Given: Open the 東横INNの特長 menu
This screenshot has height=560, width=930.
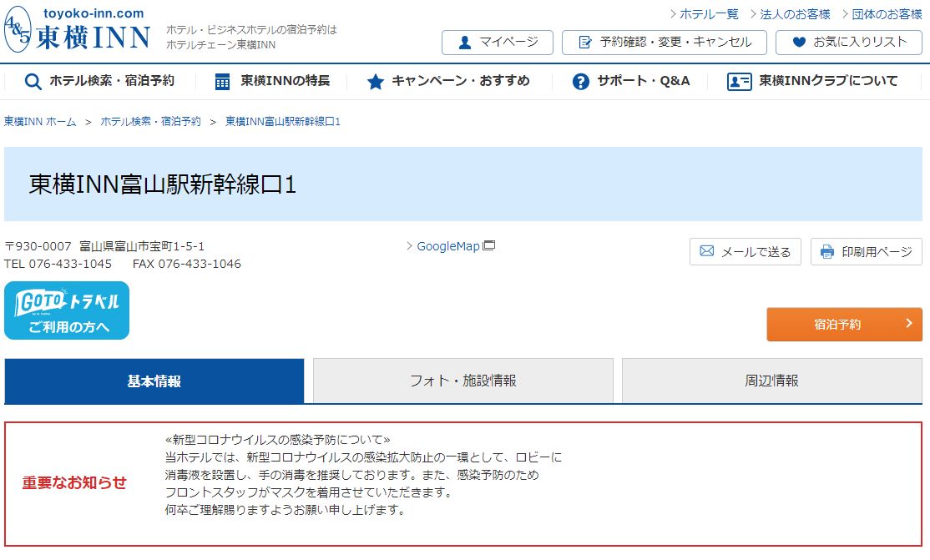Looking at the screenshot, I should pyautogui.click(x=271, y=81).
